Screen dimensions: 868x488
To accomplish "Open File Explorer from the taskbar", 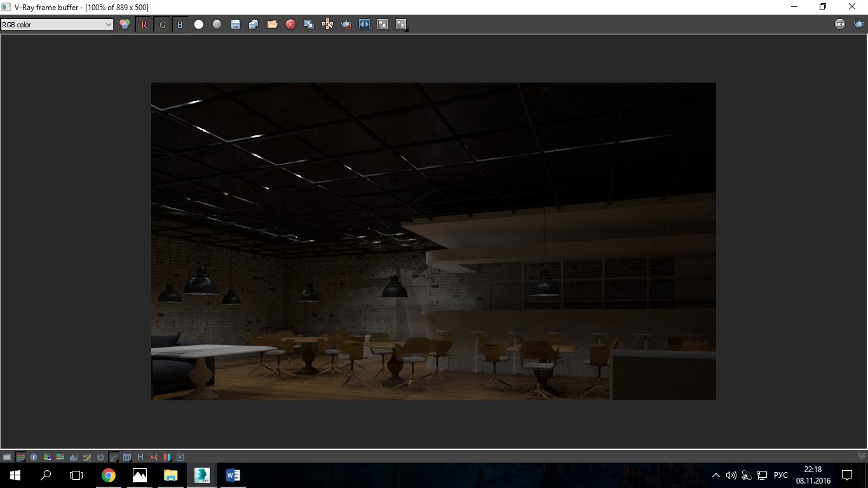I will point(171,475).
